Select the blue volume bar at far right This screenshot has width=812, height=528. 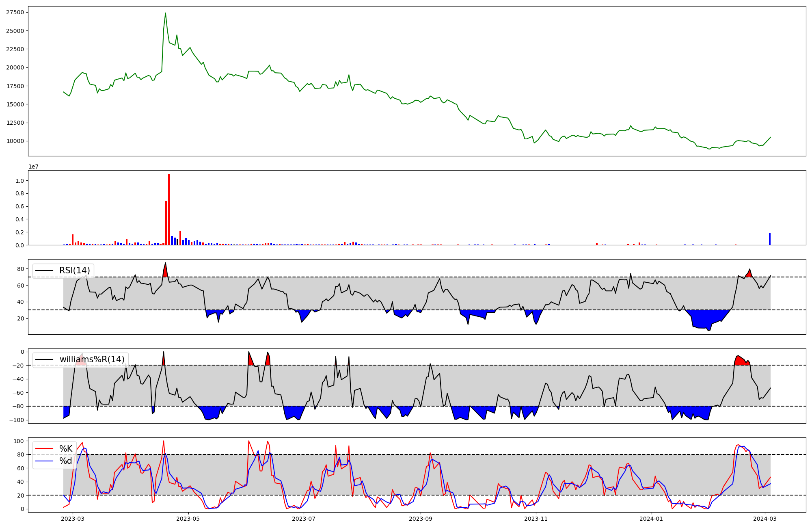coord(769,239)
